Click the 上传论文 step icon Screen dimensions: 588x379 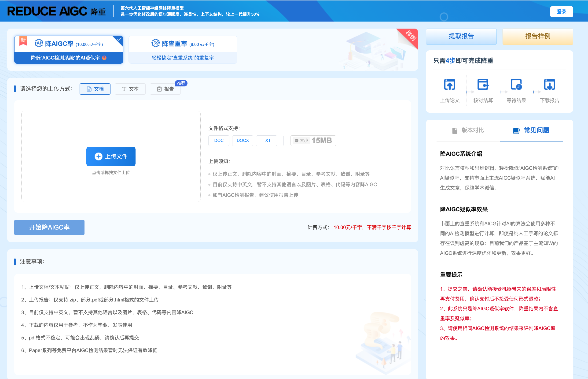[450, 85]
